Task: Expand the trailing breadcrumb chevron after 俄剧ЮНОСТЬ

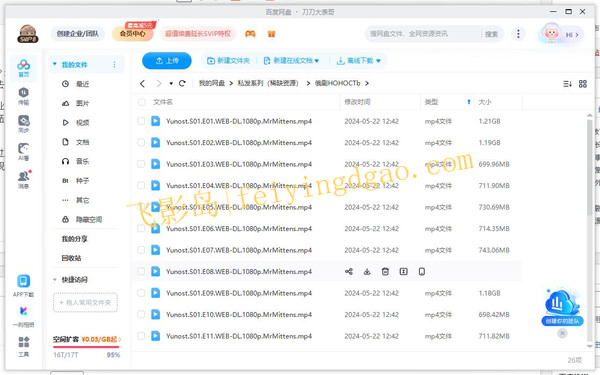Action: 367,83
